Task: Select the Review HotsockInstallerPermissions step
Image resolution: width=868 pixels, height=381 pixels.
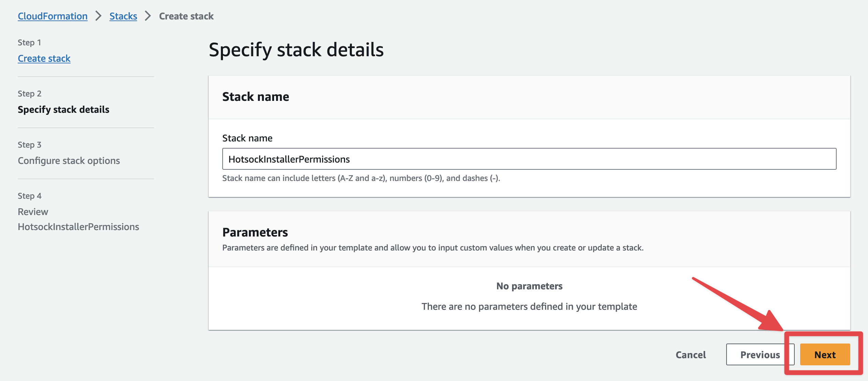Action: click(78, 219)
